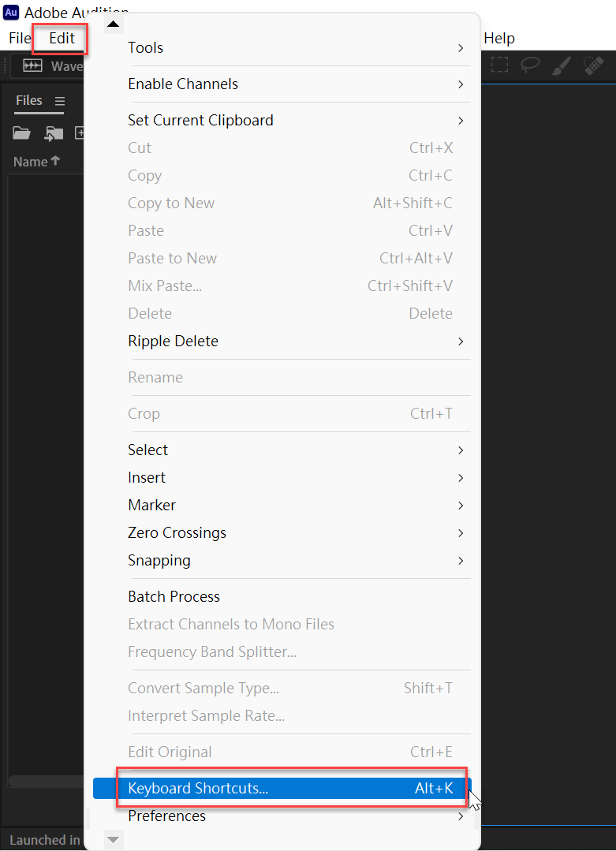Screen dimensions: 616x851
Task: Click the menu scroll-up arrow
Action: point(113,24)
